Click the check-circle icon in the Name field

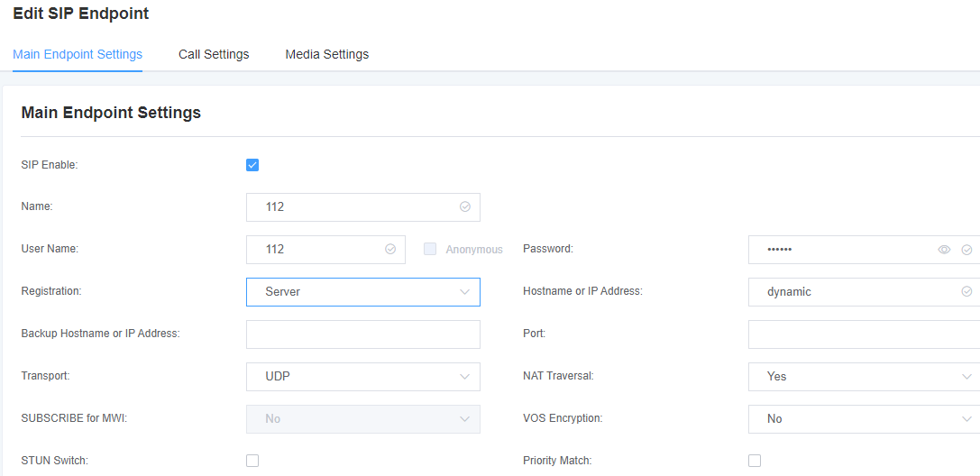[465, 206]
